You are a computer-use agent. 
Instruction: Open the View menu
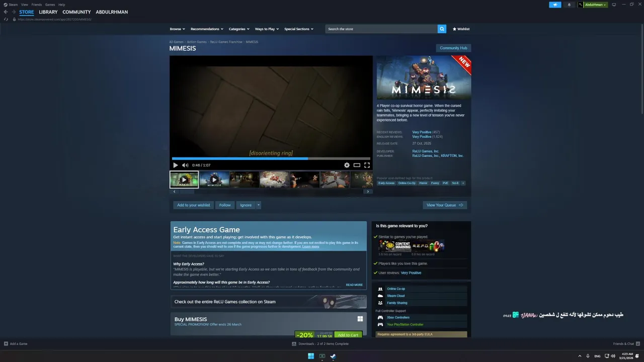pyautogui.click(x=25, y=5)
